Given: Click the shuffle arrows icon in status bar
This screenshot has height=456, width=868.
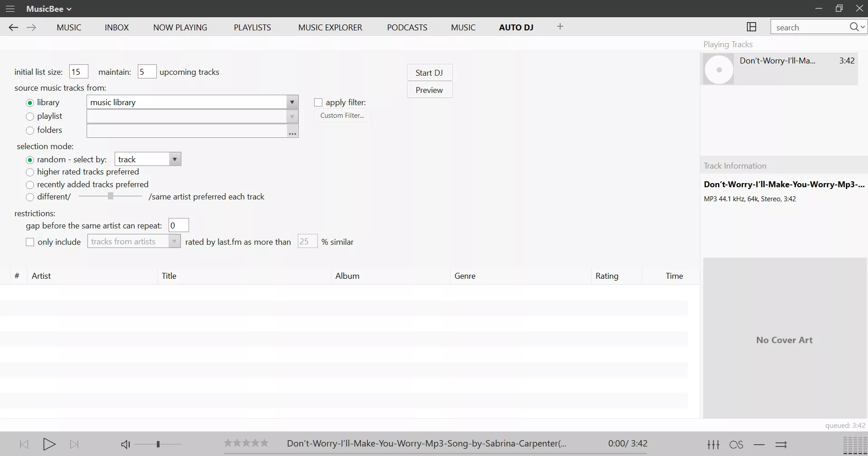Looking at the screenshot, I should 781,445.
